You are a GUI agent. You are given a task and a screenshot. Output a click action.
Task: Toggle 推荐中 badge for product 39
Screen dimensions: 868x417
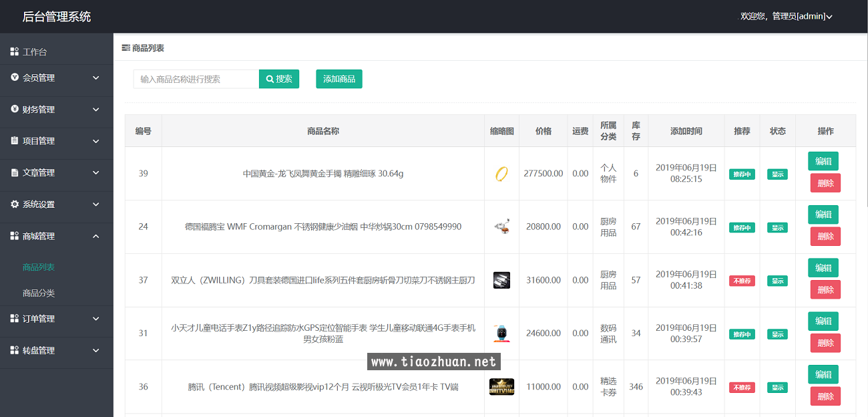click(x=742, y=174)
